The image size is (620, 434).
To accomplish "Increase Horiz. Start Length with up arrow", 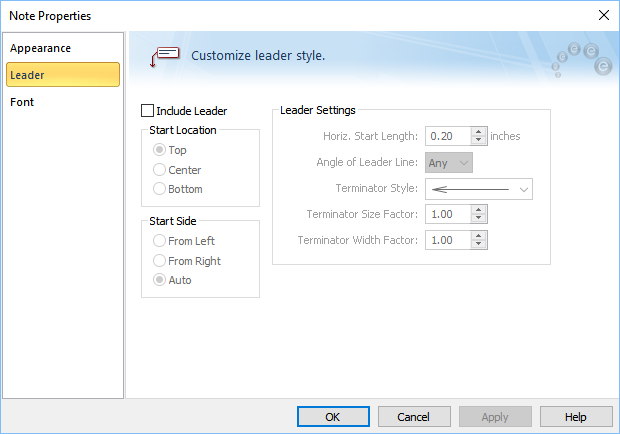I will click(x=479, y=132).
